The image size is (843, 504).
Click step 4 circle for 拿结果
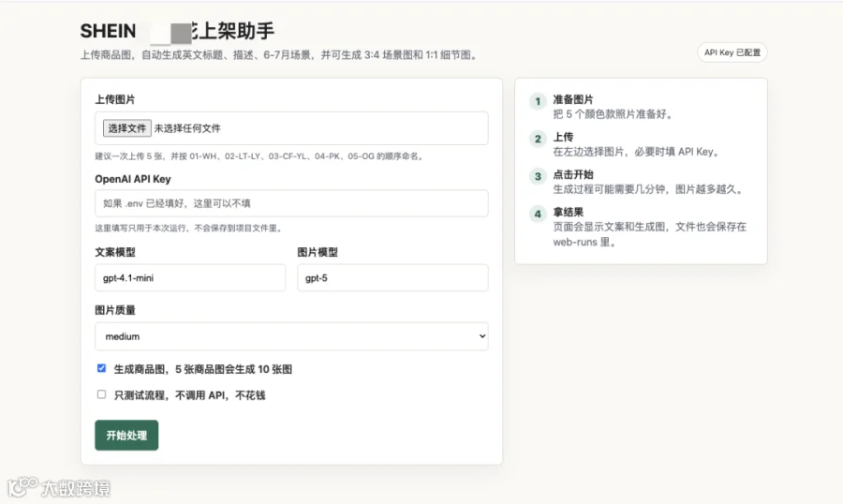point(538,215)
